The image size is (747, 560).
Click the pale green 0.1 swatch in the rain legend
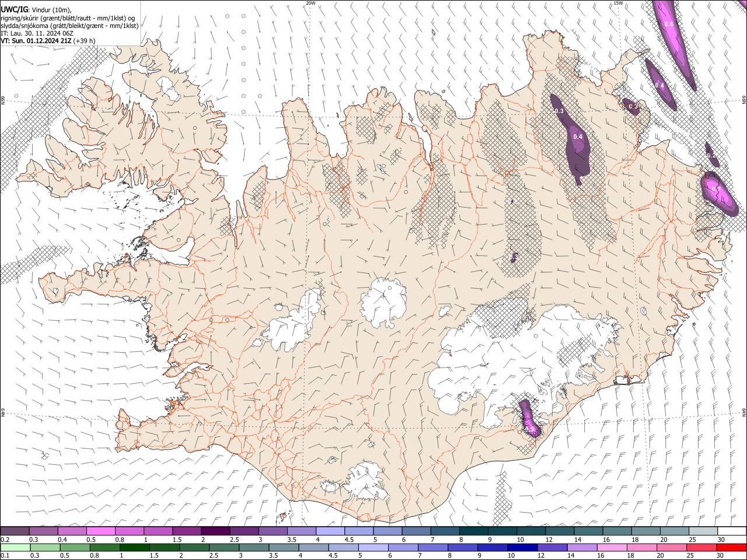(x=15, y=547)
